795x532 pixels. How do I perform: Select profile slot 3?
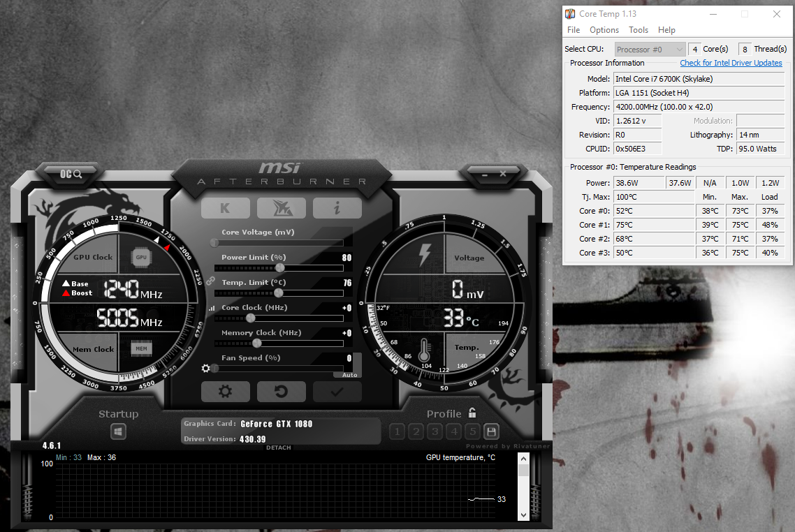pos(435,431)
